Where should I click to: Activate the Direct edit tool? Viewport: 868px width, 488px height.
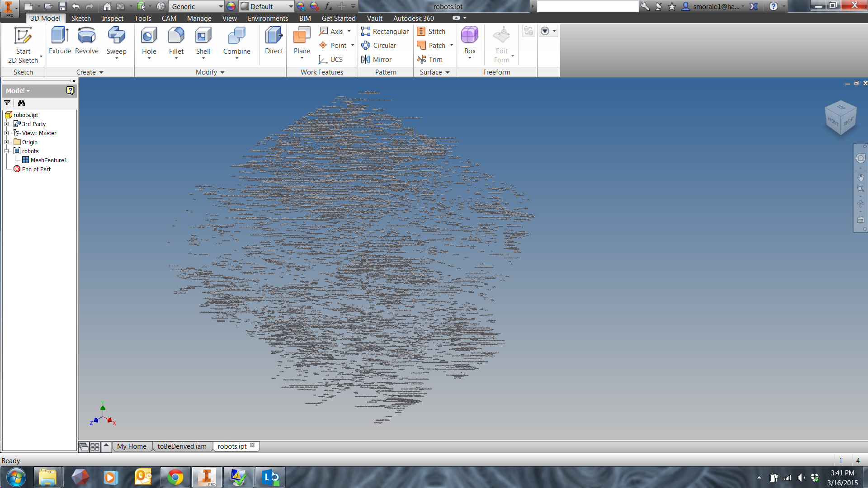(274, 41)
